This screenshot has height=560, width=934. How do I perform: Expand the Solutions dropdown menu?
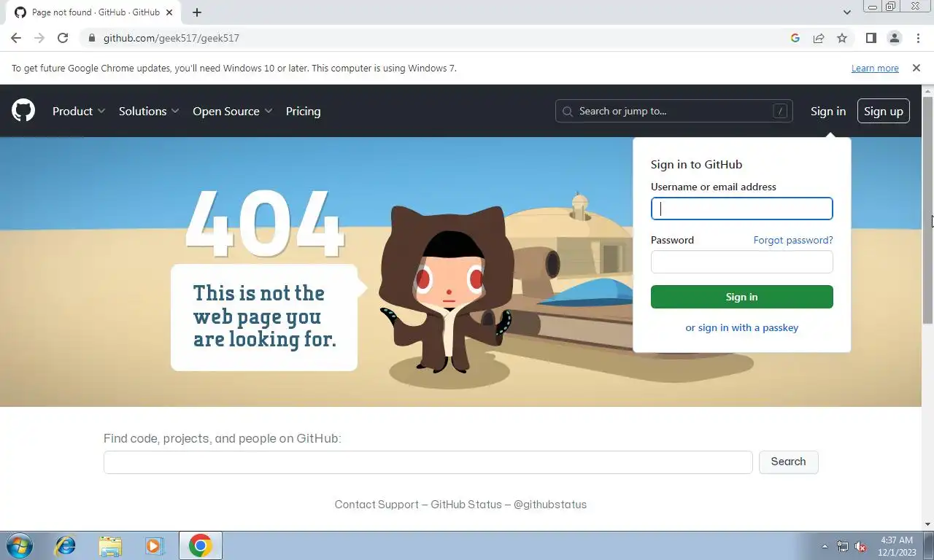click(x=149, y=111)
